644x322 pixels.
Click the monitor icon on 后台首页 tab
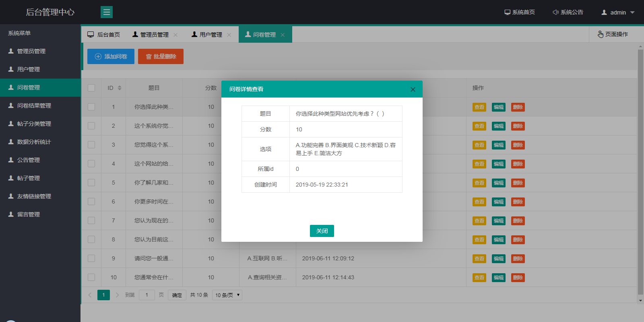click(91, 35)
